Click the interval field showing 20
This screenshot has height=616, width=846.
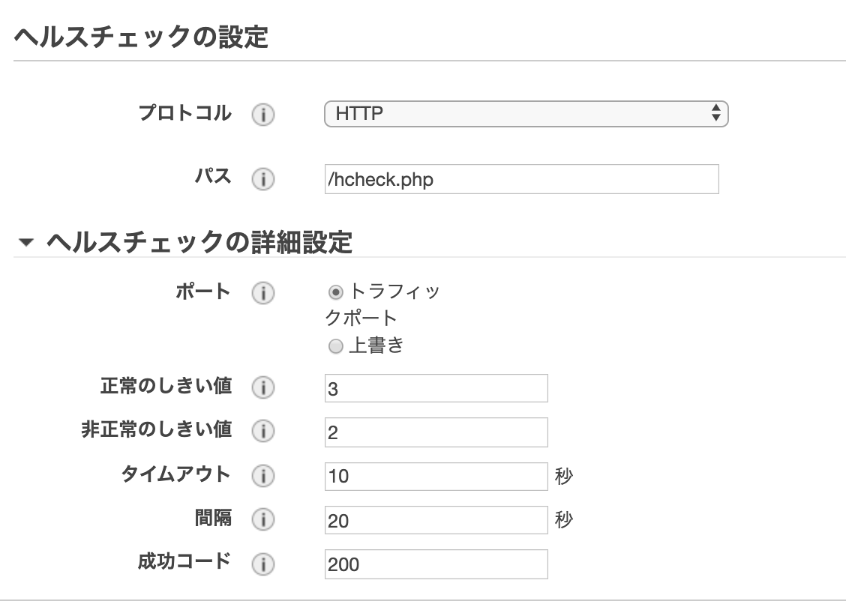436,520
